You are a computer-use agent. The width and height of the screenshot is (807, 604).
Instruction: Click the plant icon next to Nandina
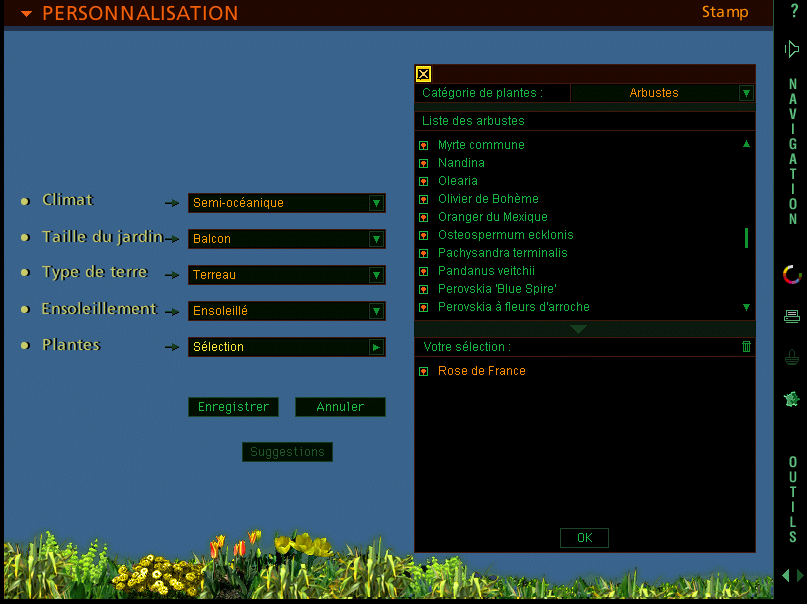(424, 163)
